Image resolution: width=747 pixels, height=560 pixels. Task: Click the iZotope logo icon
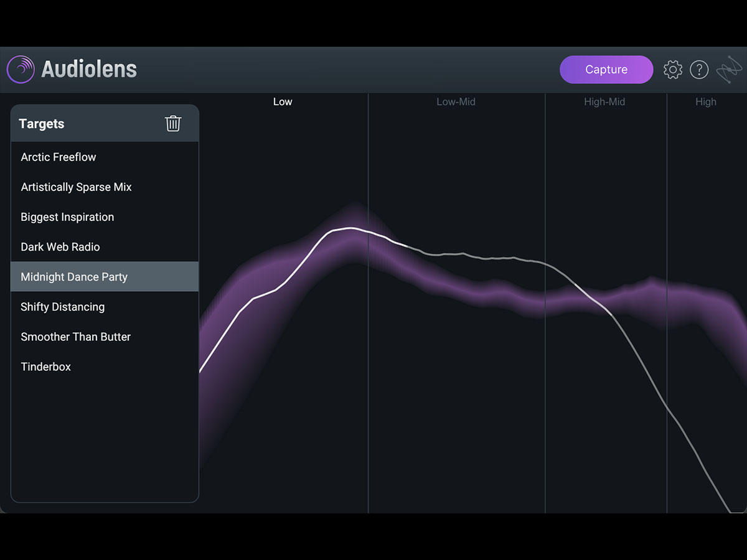coord(729,70)
